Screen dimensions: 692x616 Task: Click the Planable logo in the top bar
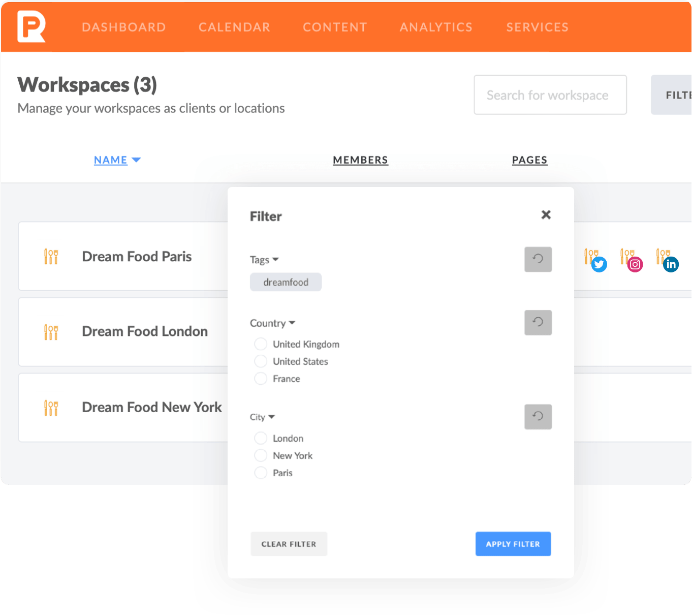30,26
